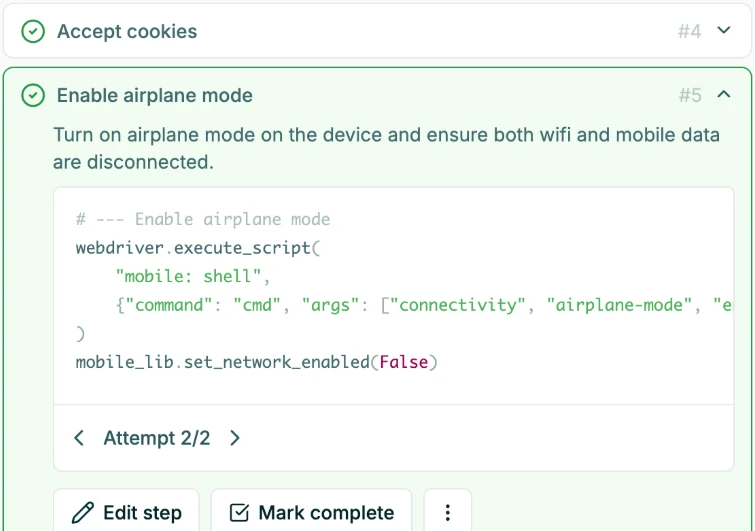Click the "mobile: shell" code line

(x=193, y=276)
